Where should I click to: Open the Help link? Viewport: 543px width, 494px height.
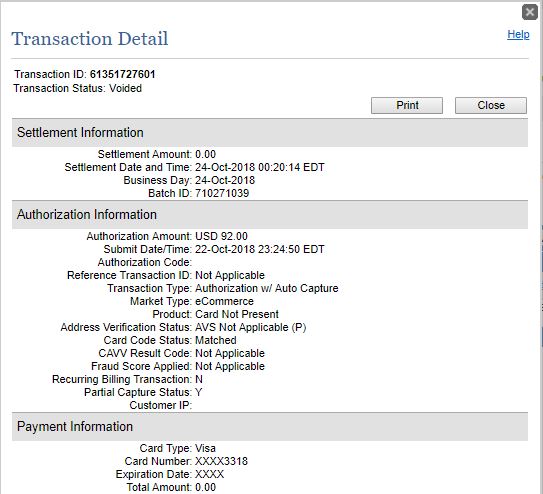tap(518, 34)
